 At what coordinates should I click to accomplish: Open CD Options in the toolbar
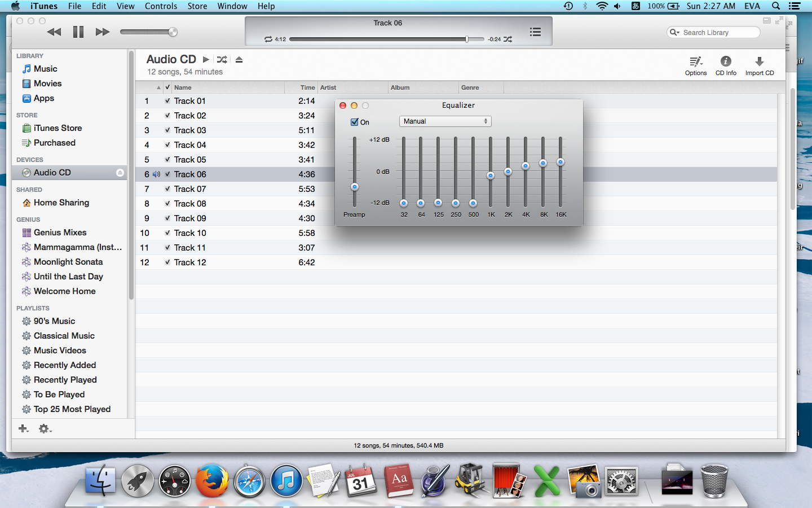point(696,65)
